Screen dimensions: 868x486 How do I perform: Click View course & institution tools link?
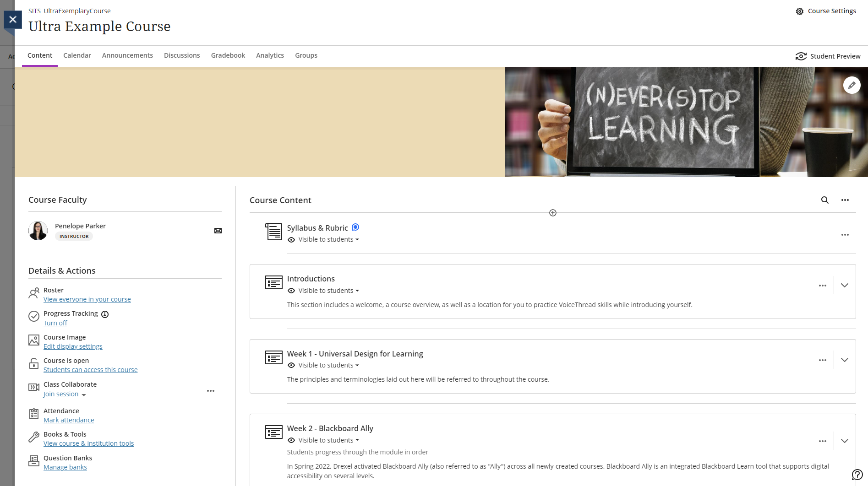coord(88,443)
